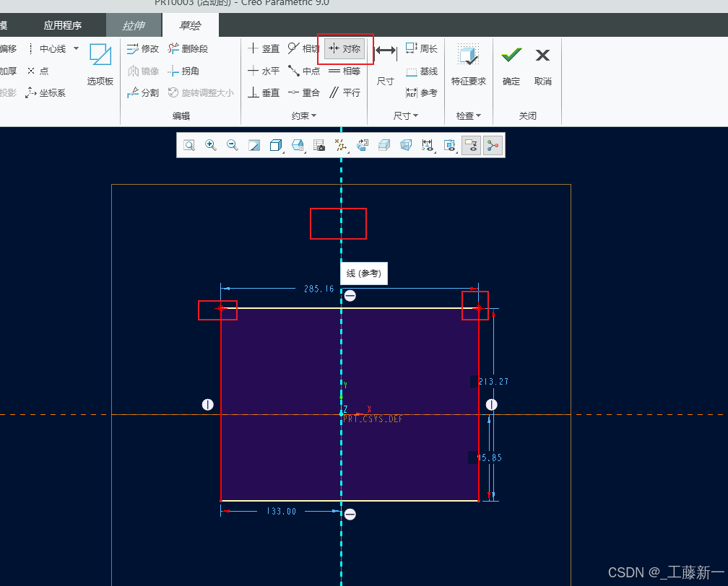
Task: Click the Divide (分割) tool
Action: 143,93
